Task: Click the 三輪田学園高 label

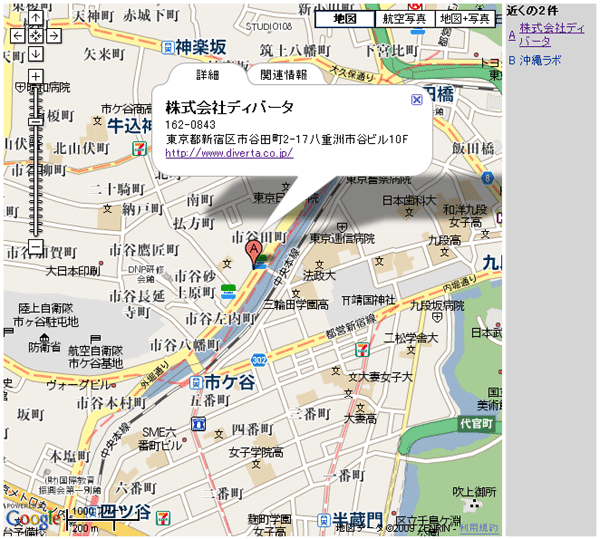Action: (x=296, y=305)
